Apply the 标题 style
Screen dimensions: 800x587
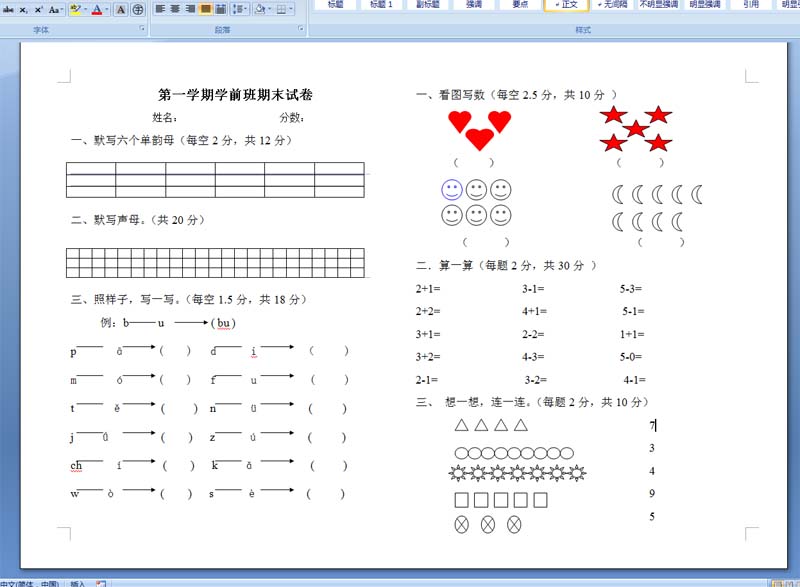335,5
